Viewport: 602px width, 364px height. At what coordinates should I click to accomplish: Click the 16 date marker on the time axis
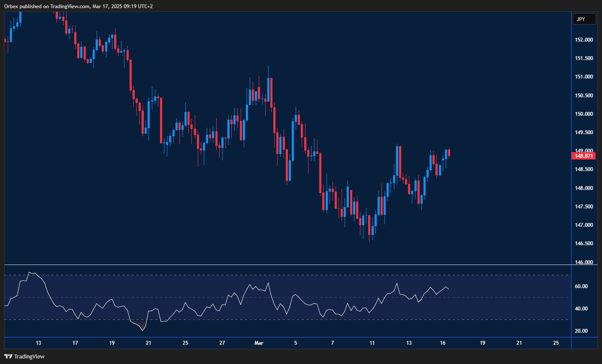(x=443, y=343)
